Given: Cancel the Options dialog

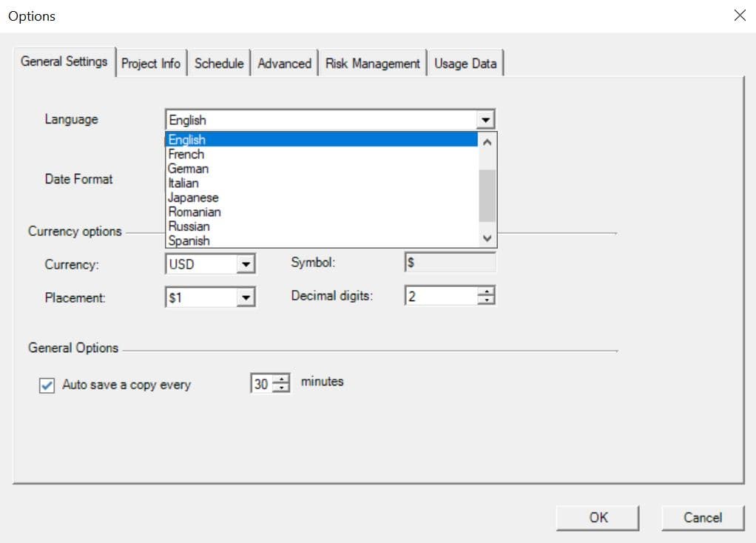Looking at the screenshot, I should tap(702, 517).
